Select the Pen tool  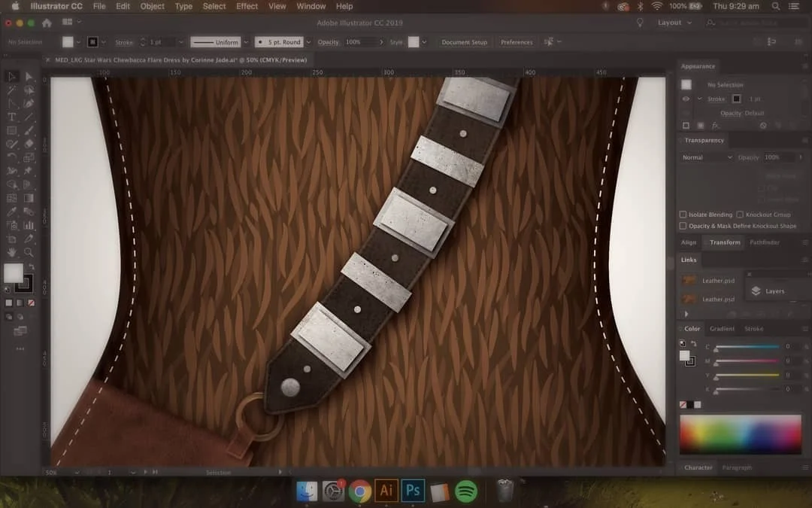click(12, 104)
